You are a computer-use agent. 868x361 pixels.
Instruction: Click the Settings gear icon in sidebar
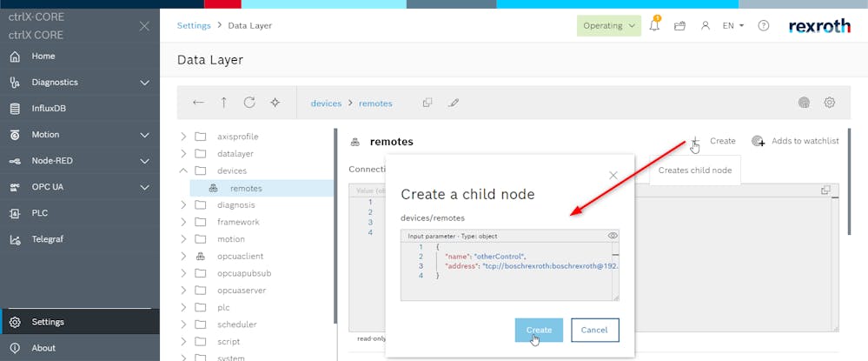coord(15,322)
